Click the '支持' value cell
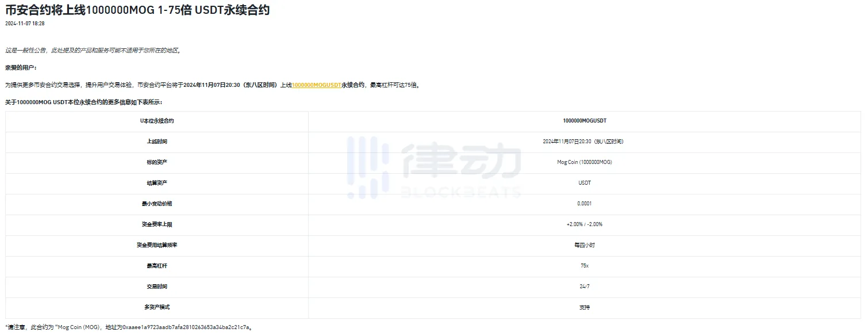The image size is (868, 336). pyautogui.click(x=585, y=307)
